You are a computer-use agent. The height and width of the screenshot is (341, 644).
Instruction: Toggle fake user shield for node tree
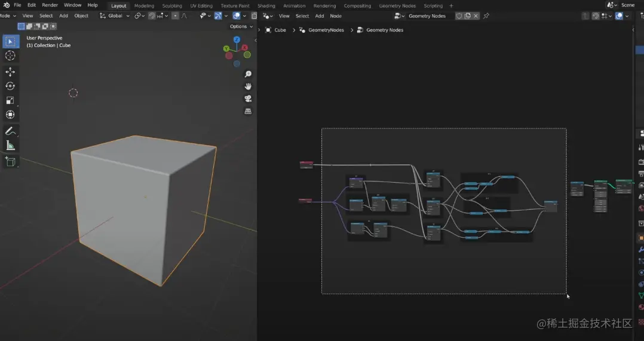coord(459,16)
